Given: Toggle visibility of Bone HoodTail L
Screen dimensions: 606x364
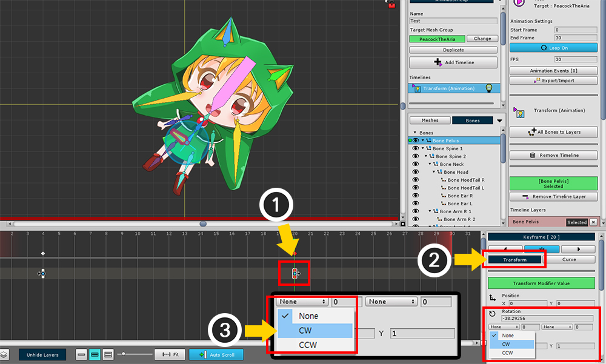Looking at the screenshot, I should click(x=416, y=188).
